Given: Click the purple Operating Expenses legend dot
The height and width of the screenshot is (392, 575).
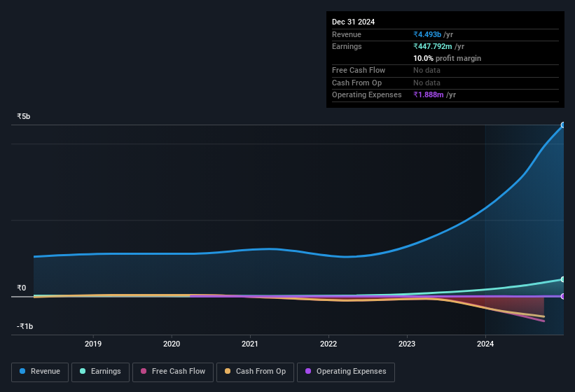Looking at the screenshot, I should click(x=308, y=371).
